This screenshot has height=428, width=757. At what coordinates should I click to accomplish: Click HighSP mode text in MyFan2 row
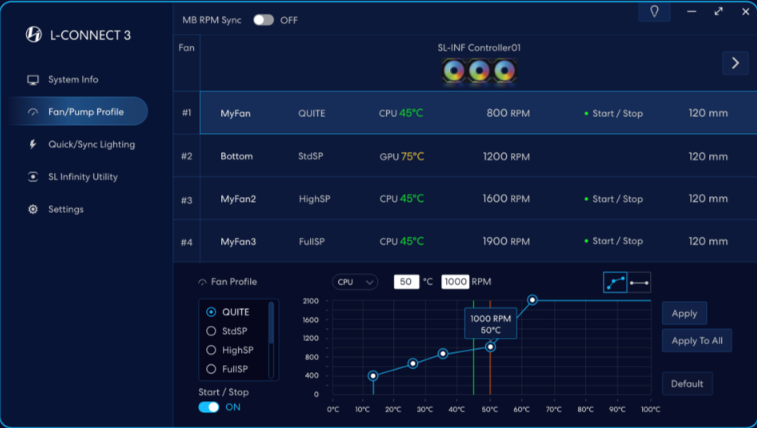[x=314, y=199]
